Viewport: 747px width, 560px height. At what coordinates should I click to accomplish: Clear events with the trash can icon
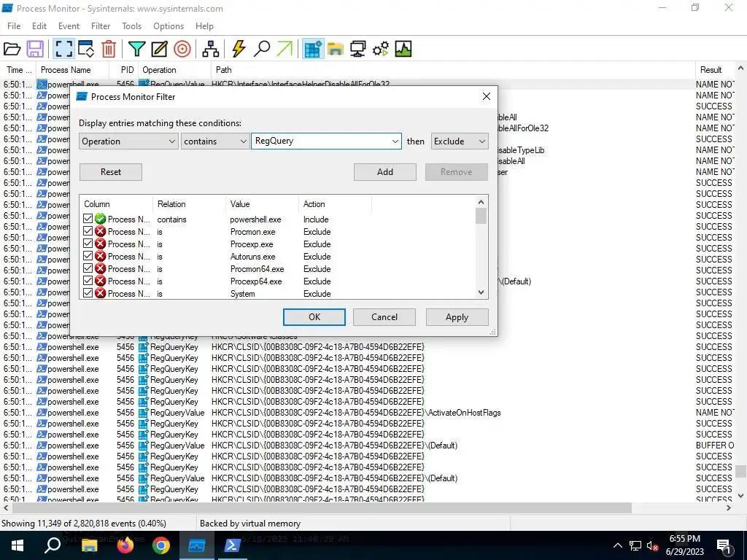[x=109, y=49]
